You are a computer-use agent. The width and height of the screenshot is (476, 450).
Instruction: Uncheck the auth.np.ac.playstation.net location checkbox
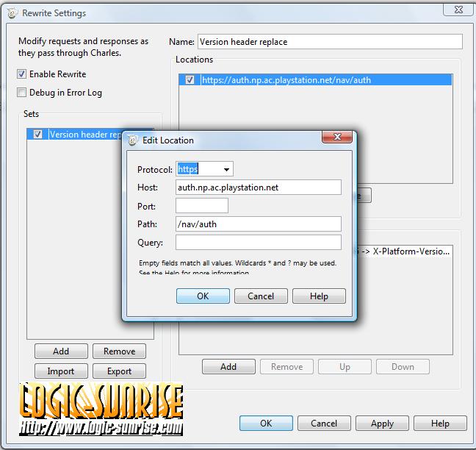[190, 80]
